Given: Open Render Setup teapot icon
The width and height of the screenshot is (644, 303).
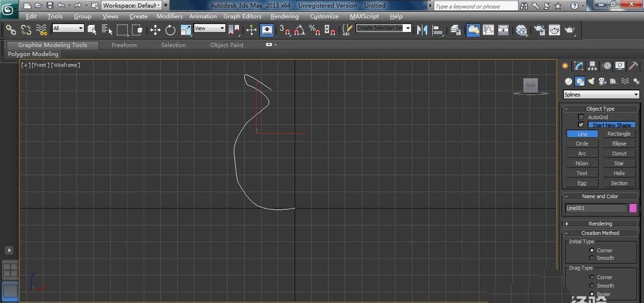Looking at the screenshot, I should click(539, 30).
